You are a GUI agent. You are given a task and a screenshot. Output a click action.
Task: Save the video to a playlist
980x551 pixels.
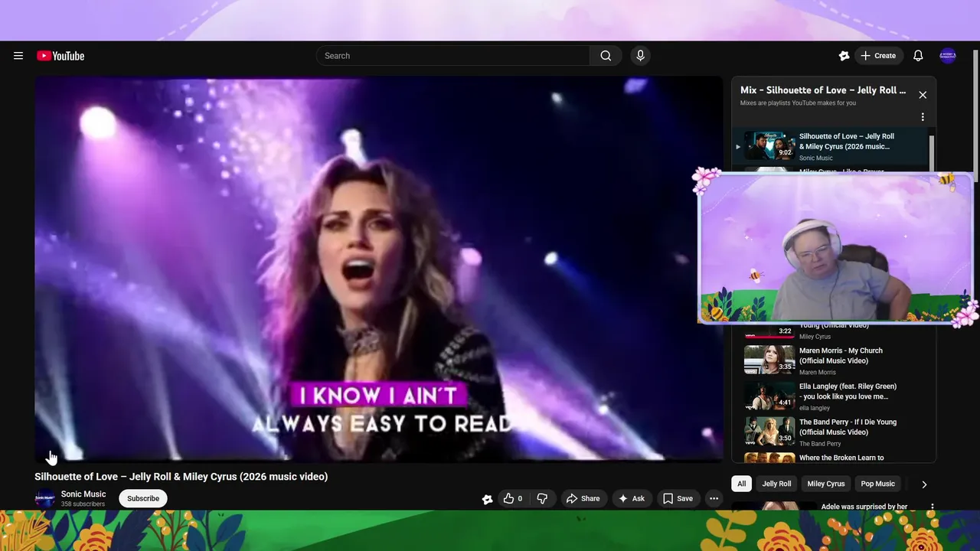678,498
